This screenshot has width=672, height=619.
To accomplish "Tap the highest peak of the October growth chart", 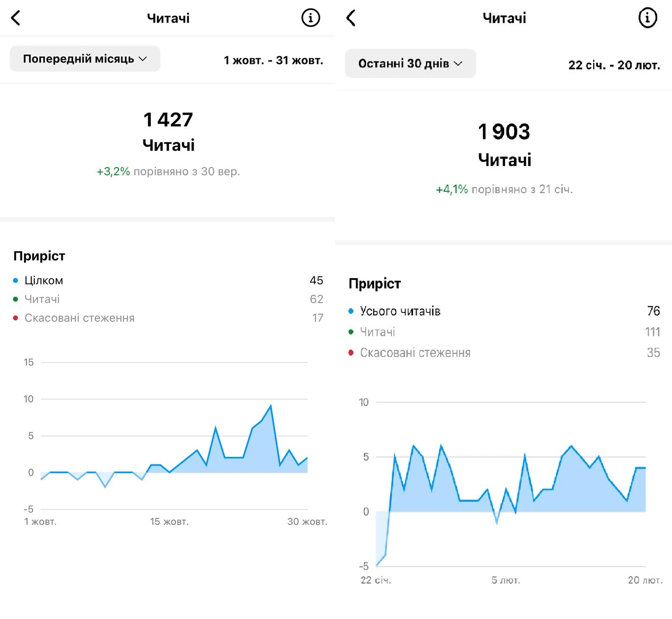I will (271, 406).
